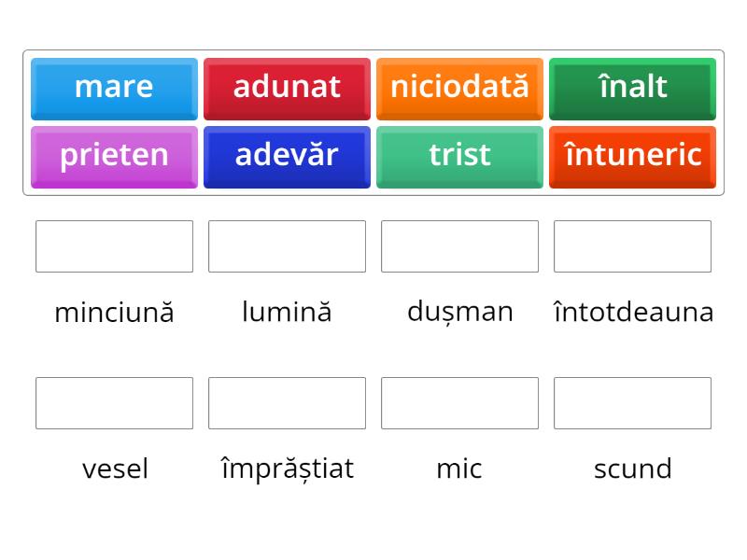Click the 'întotdeauna' label text
Screen dimensions: 747x560
click(633, 312)
